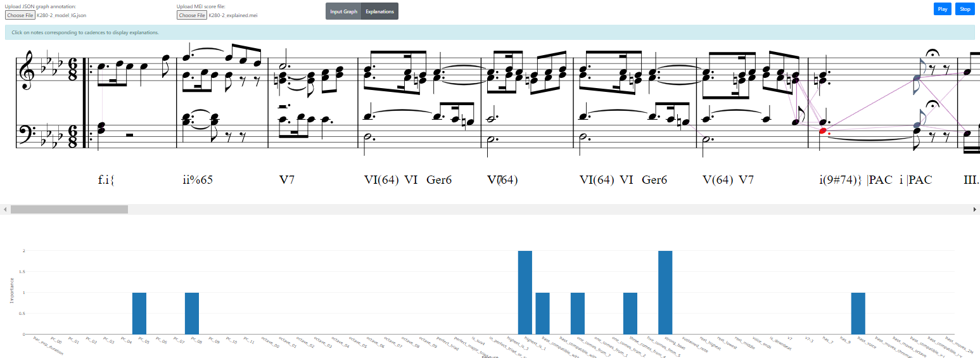Click the horizontal score scrollbar thumb
The width and height of the screenshot is (980, 358).
click(x=68, y=209)
